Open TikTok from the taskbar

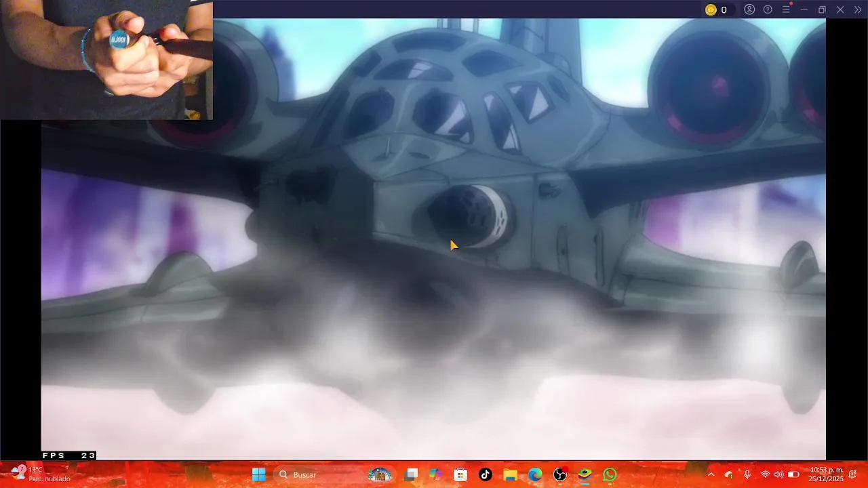pyautogui.click(x=486, y=474)
